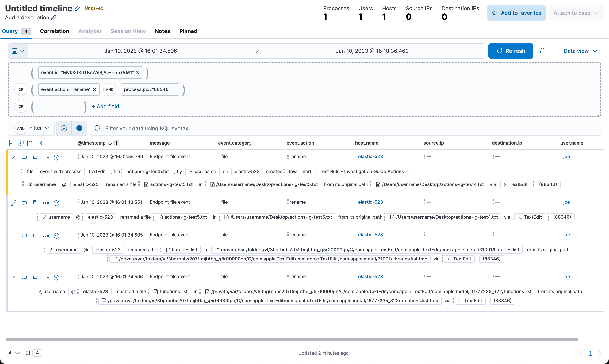Edit the Untitled timeline title with the pencil
Screen dimensions: 609x364
(77, 8)
